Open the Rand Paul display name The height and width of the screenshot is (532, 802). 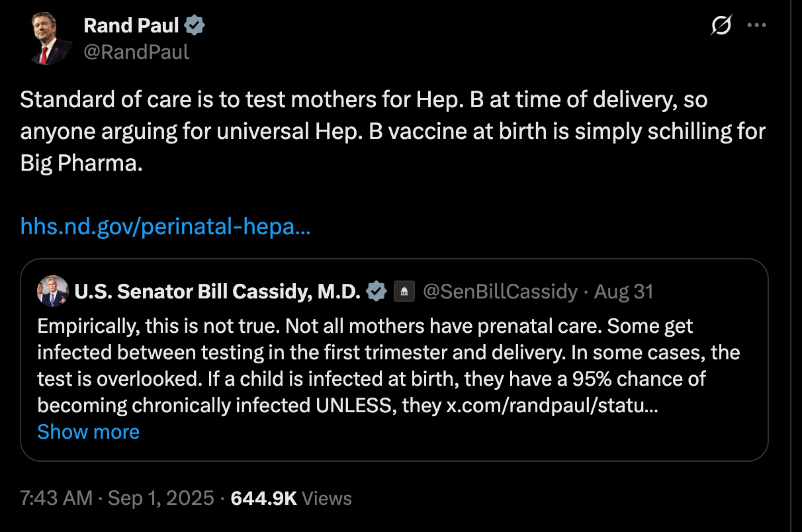pos(131,26)
